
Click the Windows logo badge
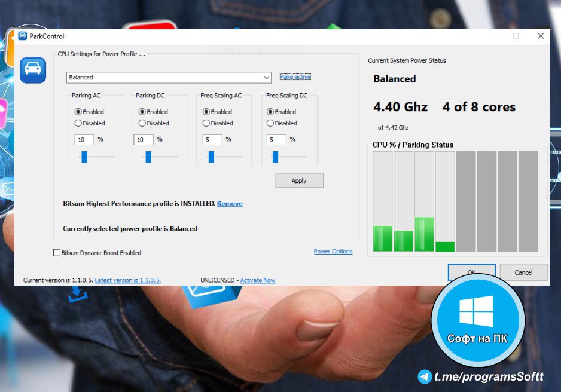click(x=477, y=311)
